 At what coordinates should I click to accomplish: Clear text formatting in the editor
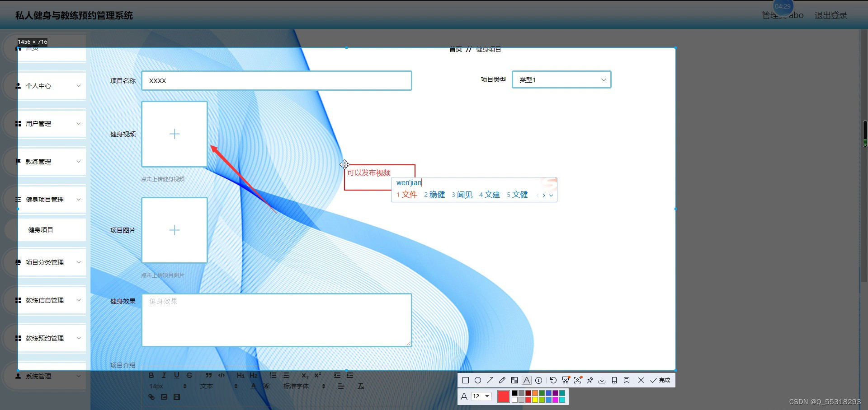(x=360, y=386)
